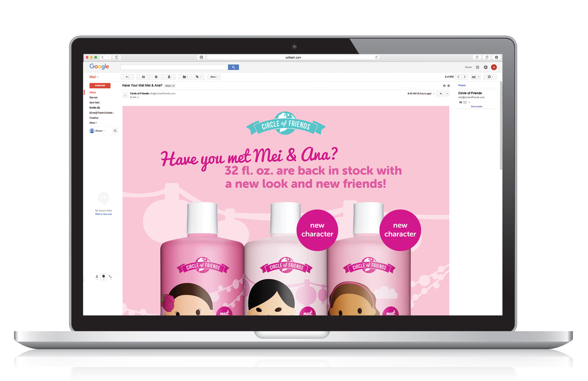Click the vertical scrollbar of the email view
The image size is (588, 381).
point(501,125)
